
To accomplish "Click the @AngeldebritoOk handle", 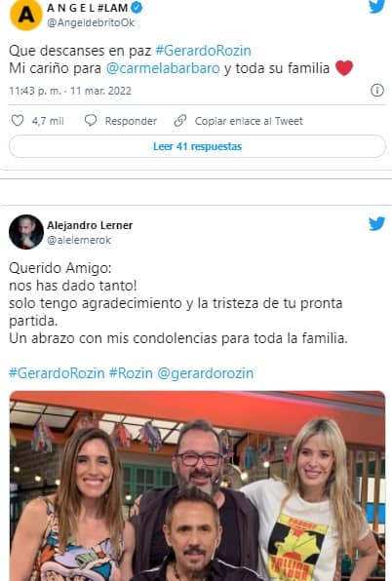I will coord(91,22).
